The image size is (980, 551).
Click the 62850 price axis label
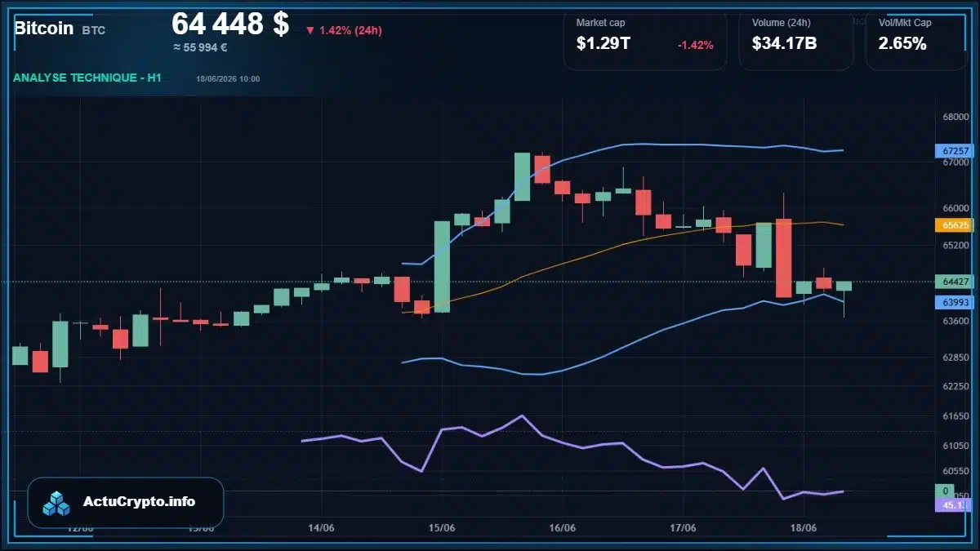coord(955,358)
